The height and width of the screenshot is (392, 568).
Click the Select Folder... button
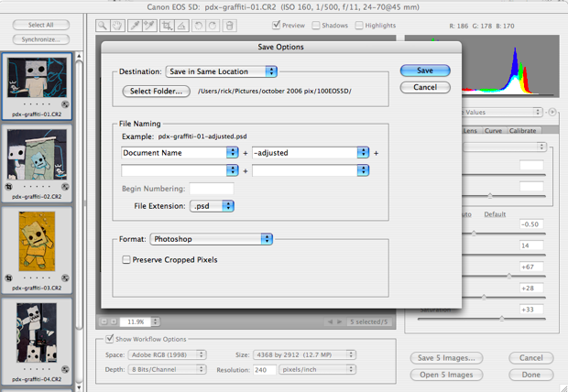pos(156,91)
